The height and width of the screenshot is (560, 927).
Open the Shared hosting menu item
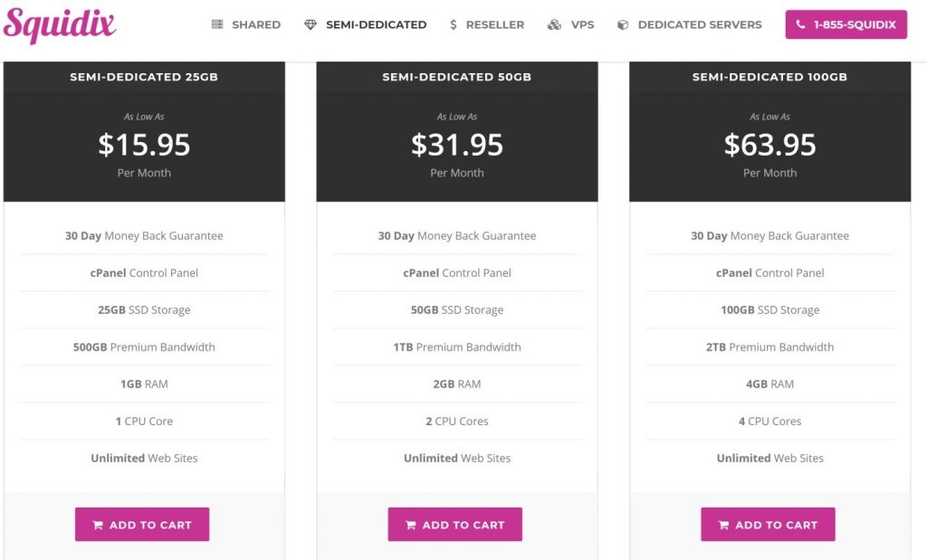pyautogui.click(x=246, y=24)
